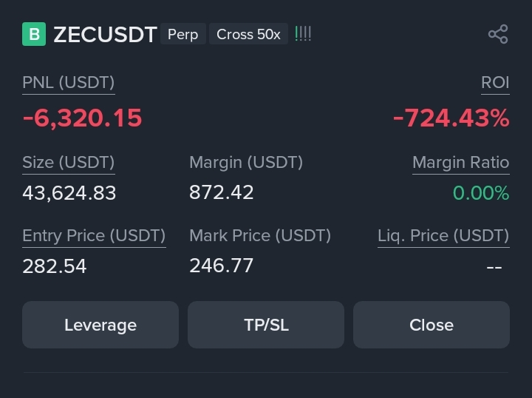
Task: Click the 0.00% margin ratio value
Action: point(481,193)
